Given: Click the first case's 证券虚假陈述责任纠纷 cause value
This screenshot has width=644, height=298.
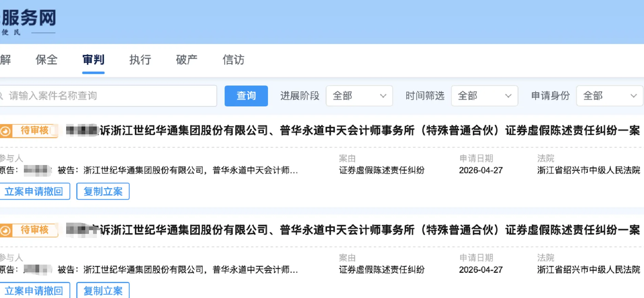Looking at the screenshot, I should pyautogui.click(x=381, y=170).
